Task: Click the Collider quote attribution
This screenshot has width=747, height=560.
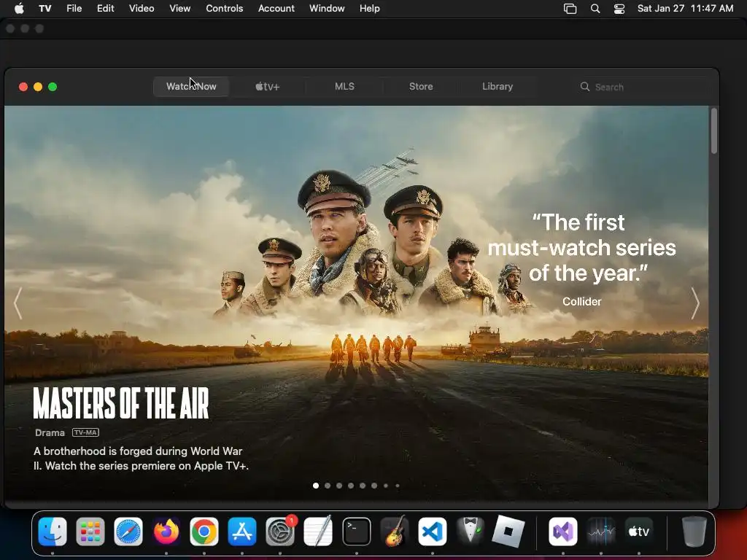Action: pyautogui.click(x=581, y=301)
